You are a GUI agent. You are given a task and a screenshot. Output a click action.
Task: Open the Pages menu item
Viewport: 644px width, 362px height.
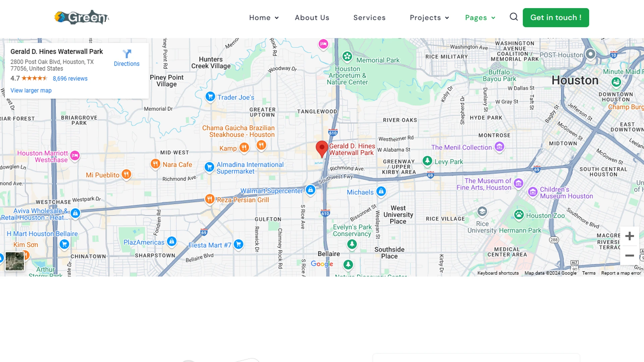pos(476,17)
